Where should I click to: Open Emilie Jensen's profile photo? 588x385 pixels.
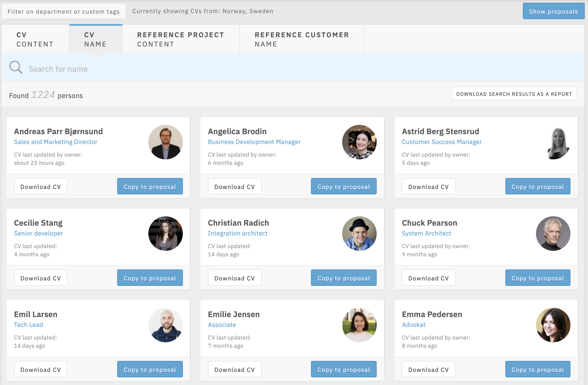(359, 325)
